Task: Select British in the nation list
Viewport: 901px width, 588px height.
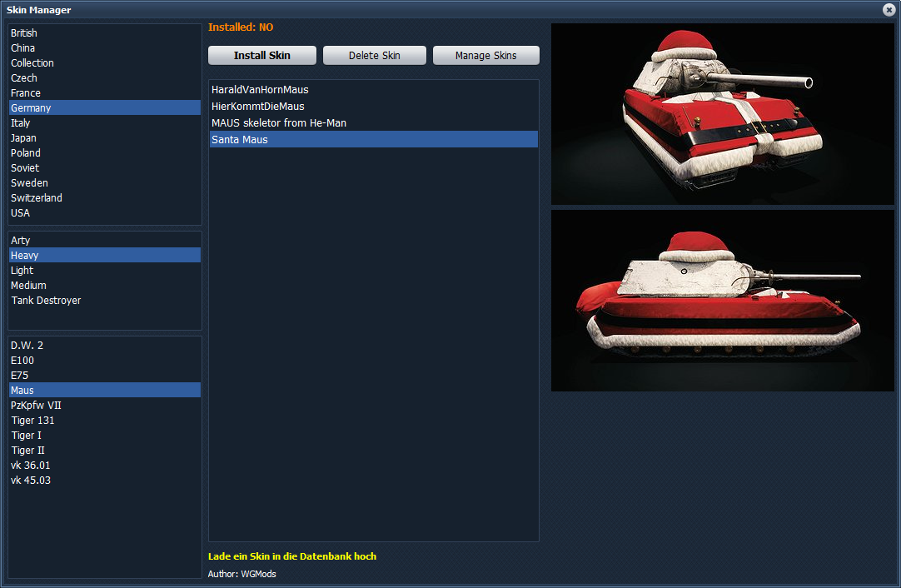Action: [x=105, y=32]
